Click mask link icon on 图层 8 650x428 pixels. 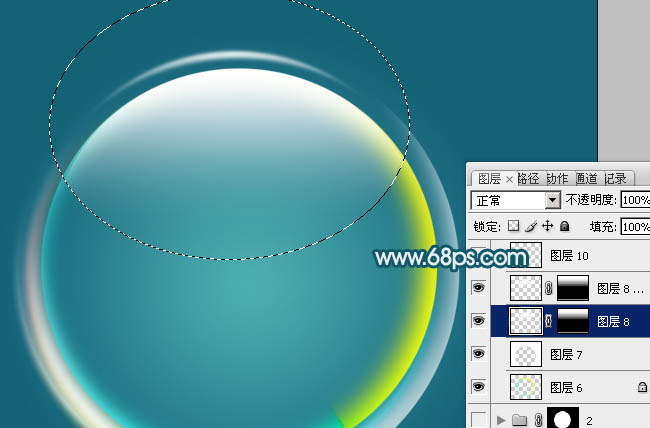pyautogui.click(x=549, y=321)
